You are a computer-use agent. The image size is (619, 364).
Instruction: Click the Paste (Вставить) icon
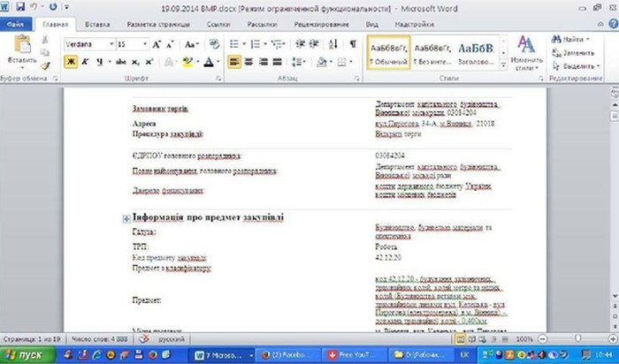22,44
